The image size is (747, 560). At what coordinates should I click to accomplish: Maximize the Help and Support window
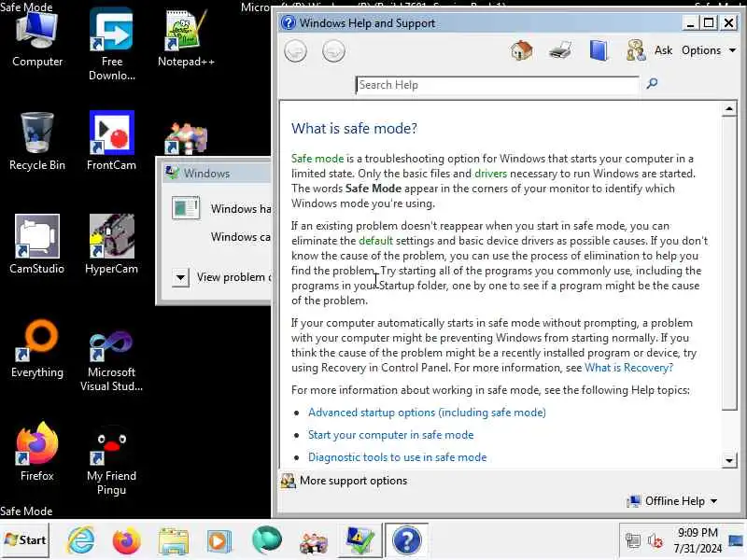coord(710,22)
